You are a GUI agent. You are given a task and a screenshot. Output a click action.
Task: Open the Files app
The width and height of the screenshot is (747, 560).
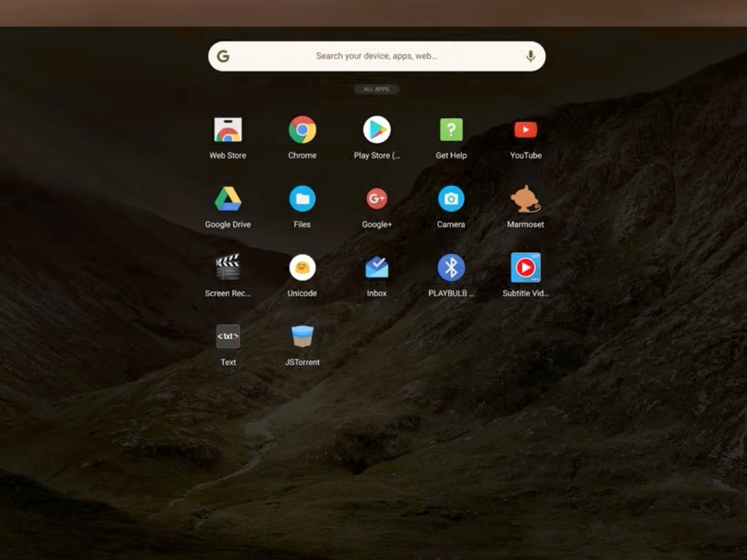(x=302, y=200)
